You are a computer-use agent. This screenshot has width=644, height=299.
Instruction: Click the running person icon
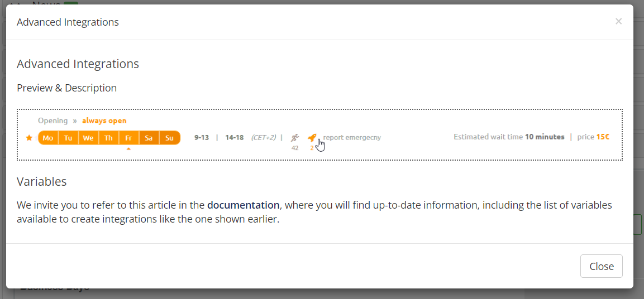(295, 138)
